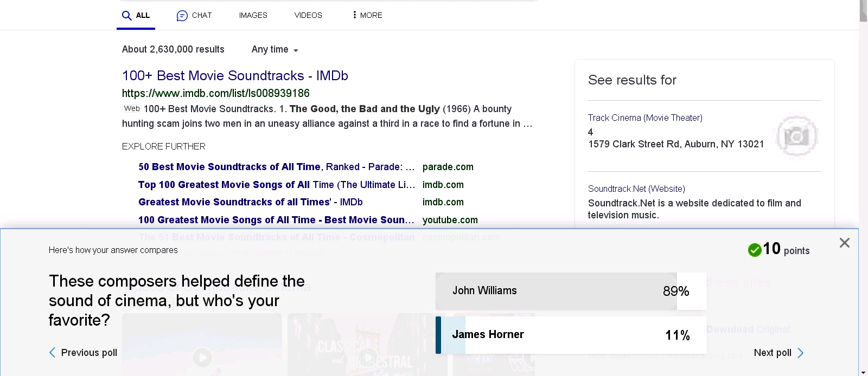Go to the Previous poll
This screenshot has width=868, height=376.
point(83,353)
